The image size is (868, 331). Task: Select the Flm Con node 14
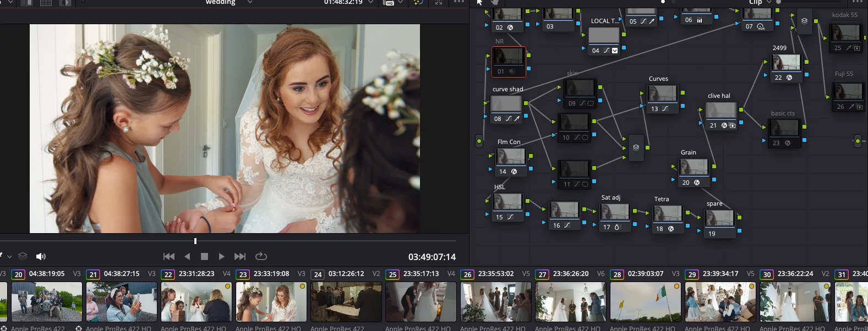click(511, 162)
